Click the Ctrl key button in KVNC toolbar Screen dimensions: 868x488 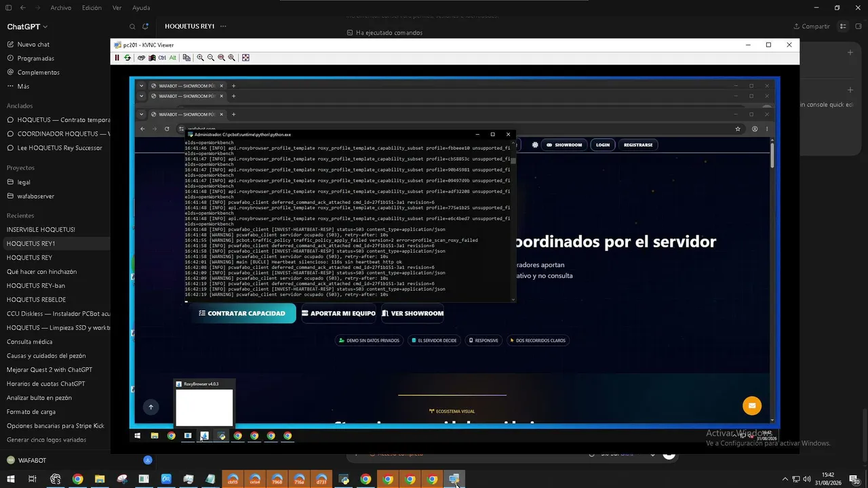tap(162, 58)
